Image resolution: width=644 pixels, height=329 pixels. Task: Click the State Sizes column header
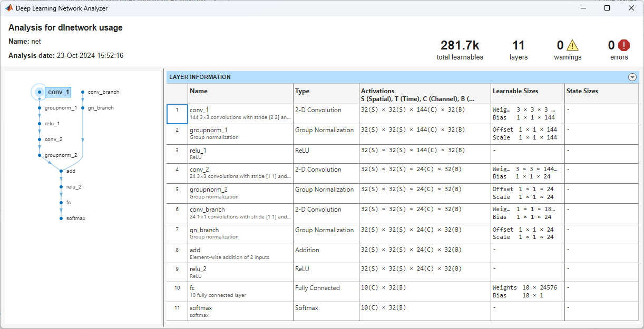pyautogui.click(x=601, y=94)
